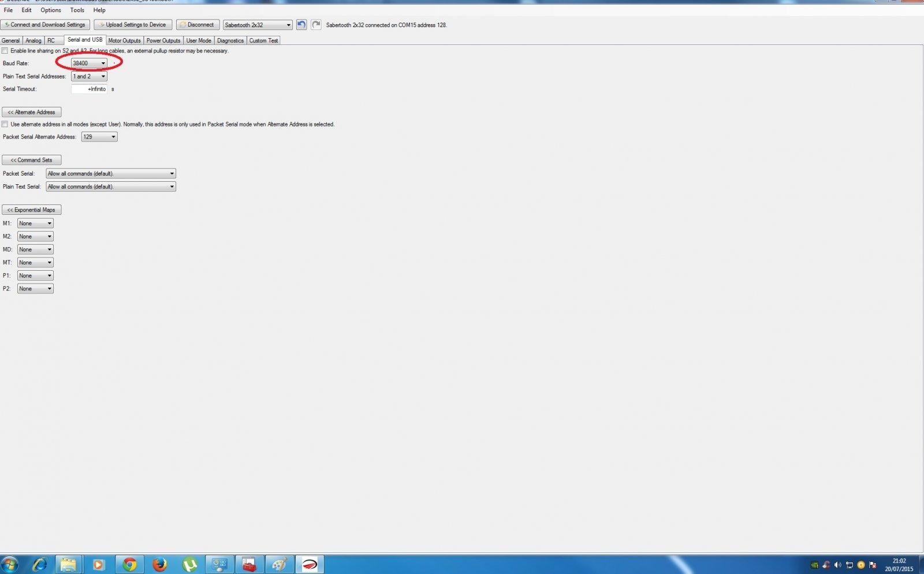Launch Firefox from the taskbar
This screenshot has width=924, height=574.
[x=159, y=565]
